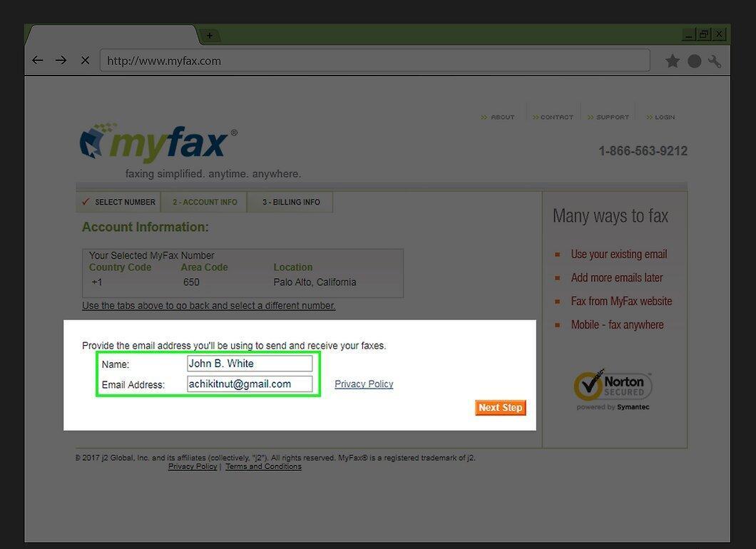
Task: Restore the browser window size
Action: 704,35
